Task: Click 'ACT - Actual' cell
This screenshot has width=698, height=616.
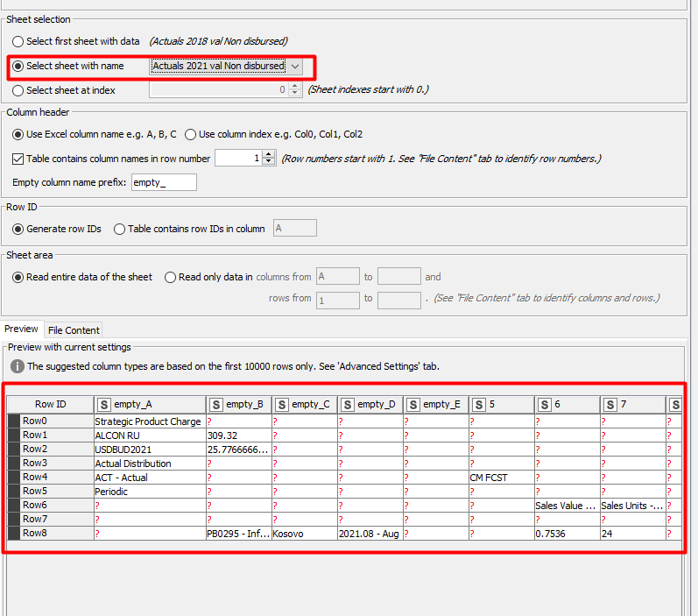Action: pyautogui.click(x=150, y=478)
